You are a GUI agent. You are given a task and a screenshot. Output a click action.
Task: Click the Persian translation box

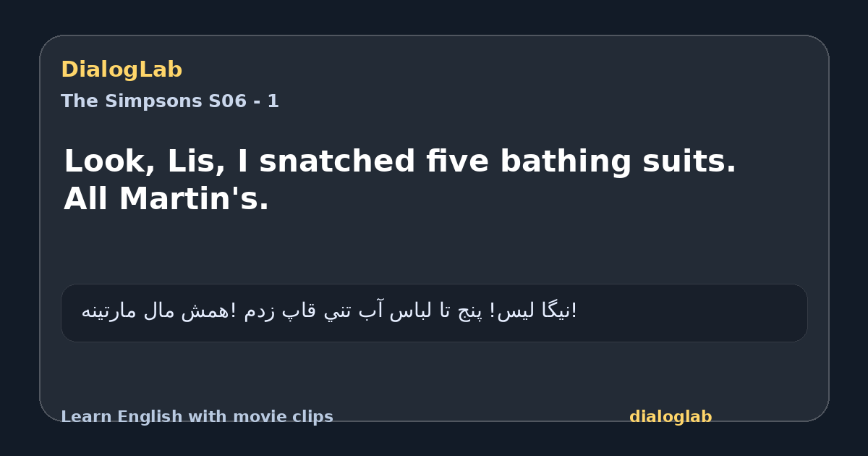coord(434,313)
